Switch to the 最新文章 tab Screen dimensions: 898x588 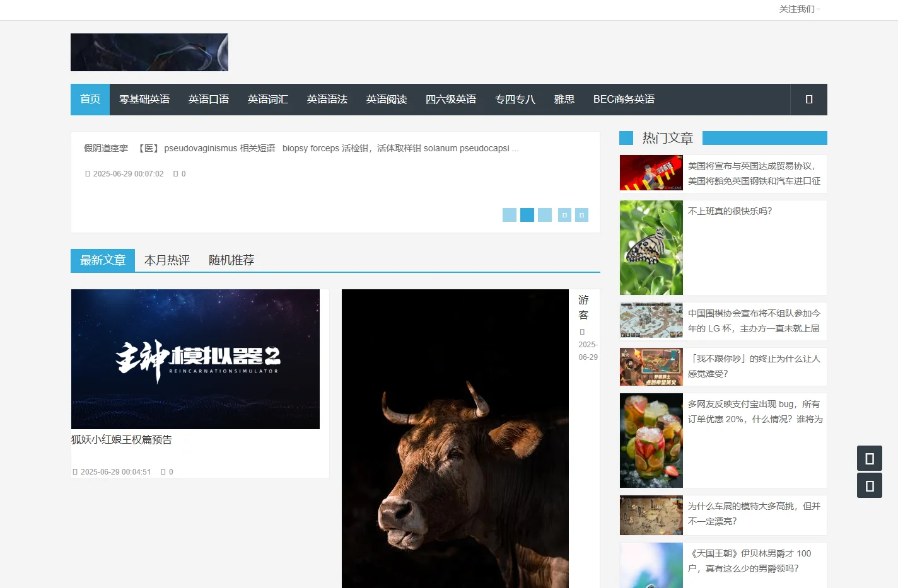coord(103,260)
